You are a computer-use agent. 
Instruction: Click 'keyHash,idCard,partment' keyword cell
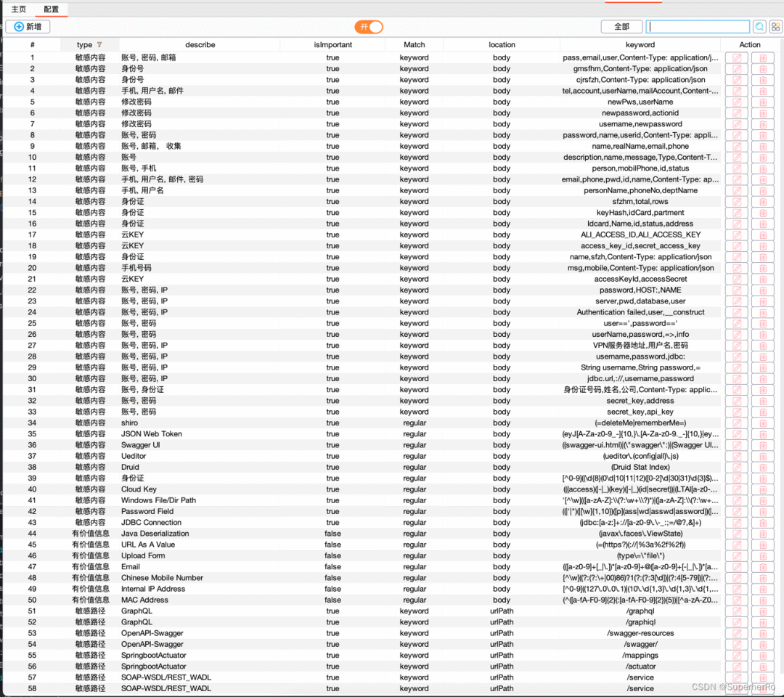[x=640, y=213]
